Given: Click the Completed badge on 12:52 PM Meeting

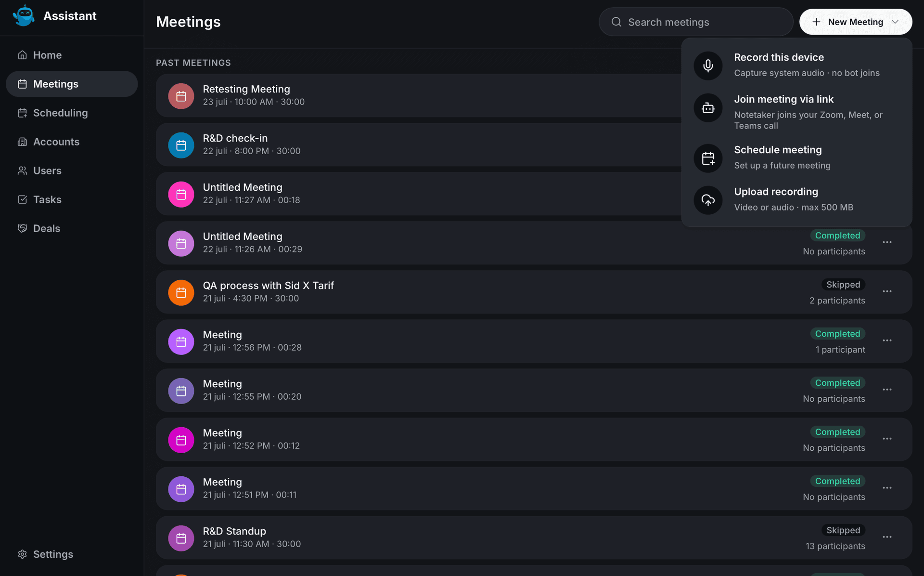Looking at the screenshot, I should [x=837, y=432].
